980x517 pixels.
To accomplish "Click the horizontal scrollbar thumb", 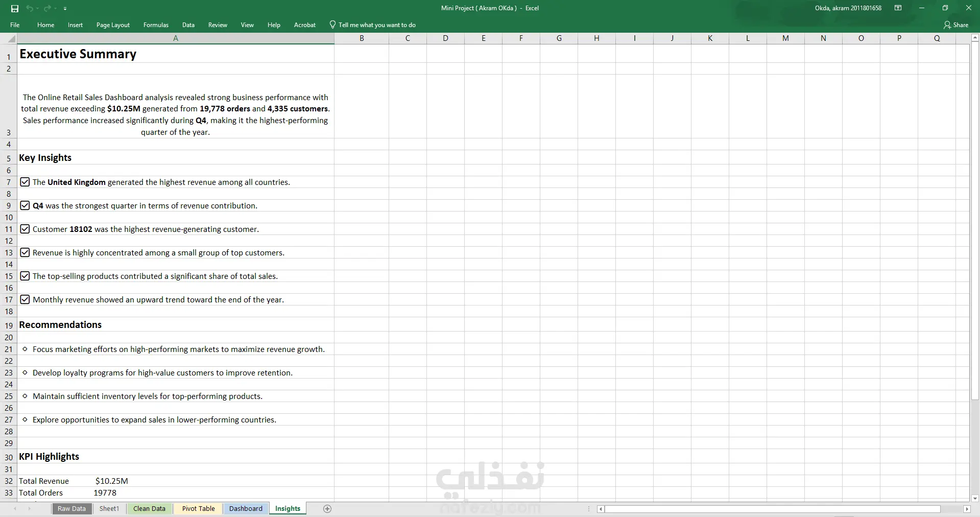I will point(773,509).
